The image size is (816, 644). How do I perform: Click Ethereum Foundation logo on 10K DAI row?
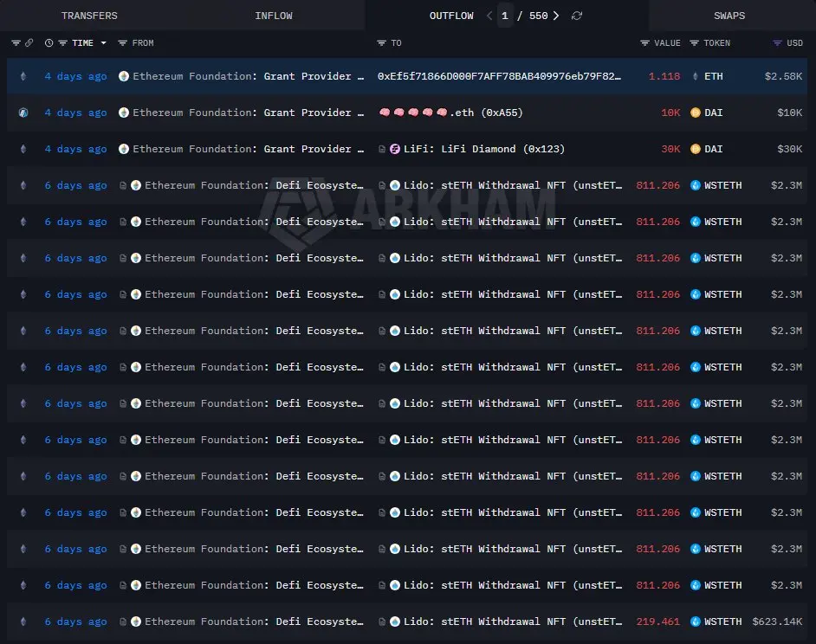(x=124, y=113)
